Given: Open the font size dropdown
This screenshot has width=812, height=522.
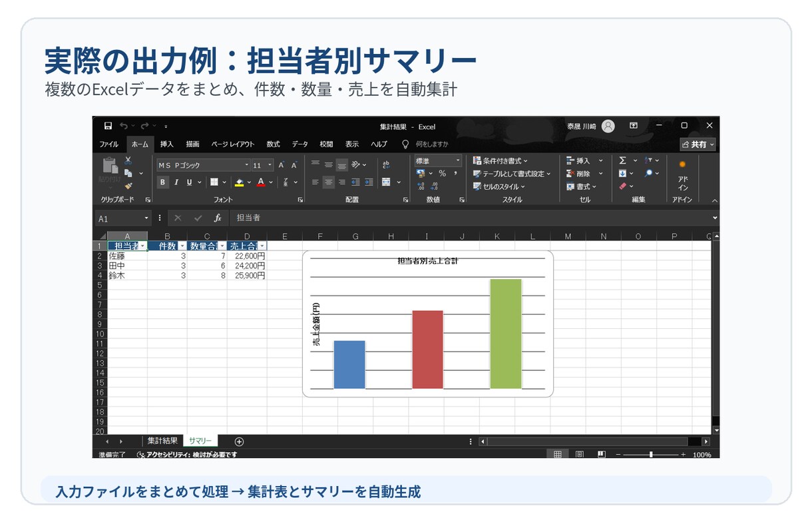Looking at the screenshot, I should click(x=270, y=165).
